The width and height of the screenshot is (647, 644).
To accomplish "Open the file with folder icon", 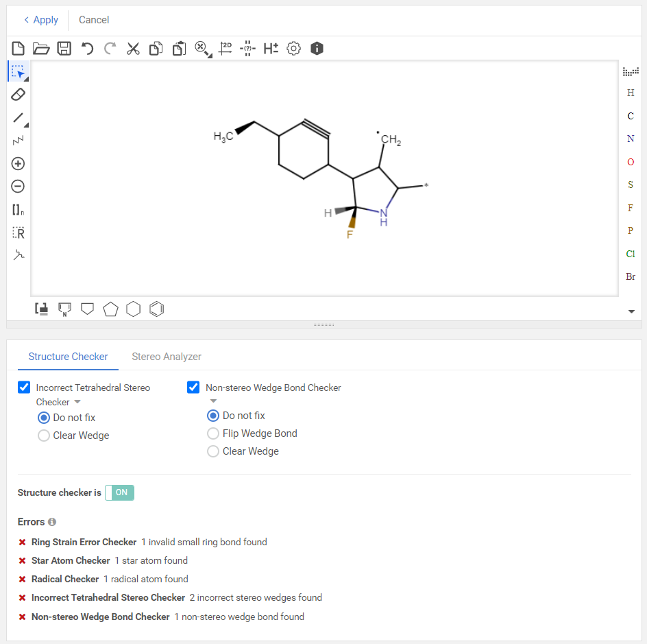I will pyautogui.click(x=41, y=49).
